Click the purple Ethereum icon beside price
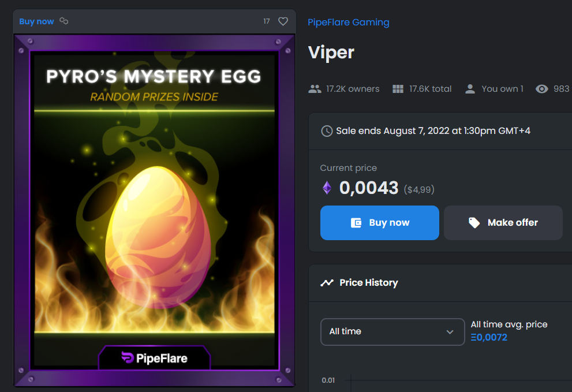 coord(327,188)
